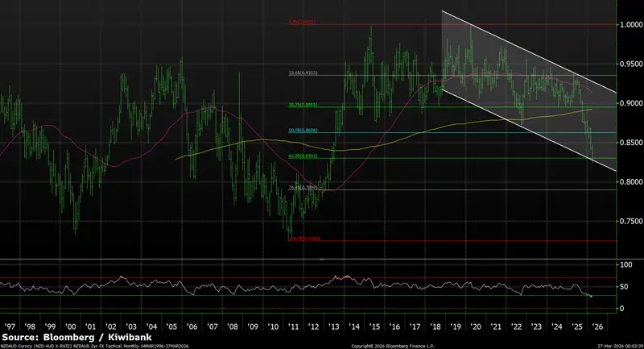Click the 0.0% Fibonacci label at 1.0000
Viewport: 644px width, 349px height.
click(x=300, y=23)
